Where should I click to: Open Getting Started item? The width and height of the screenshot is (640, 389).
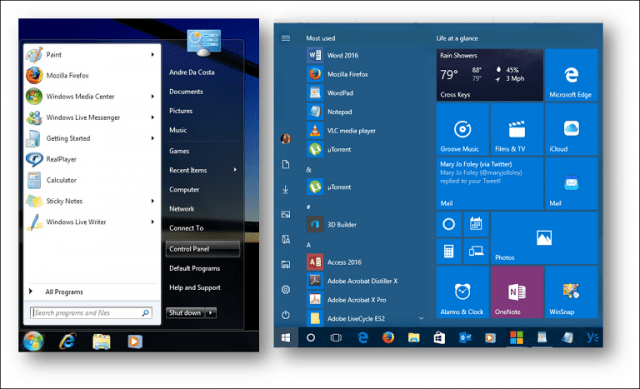(x=92, y=138)
